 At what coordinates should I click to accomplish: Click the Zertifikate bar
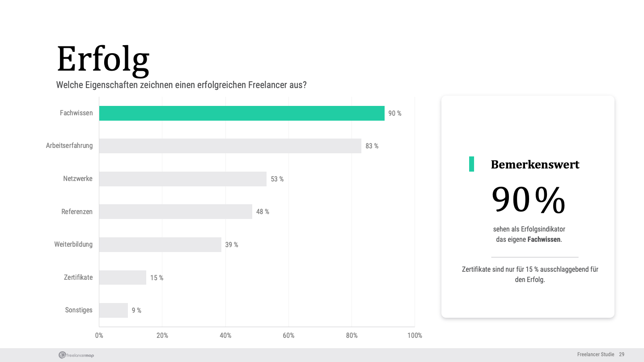[123, 278]
